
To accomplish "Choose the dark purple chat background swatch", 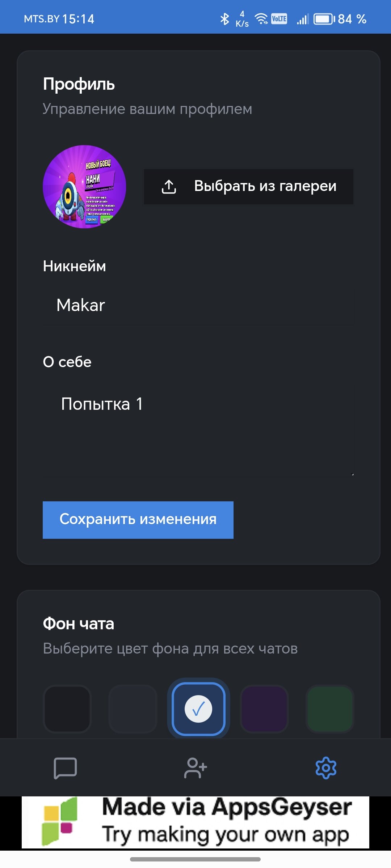I will click(264, 709).
